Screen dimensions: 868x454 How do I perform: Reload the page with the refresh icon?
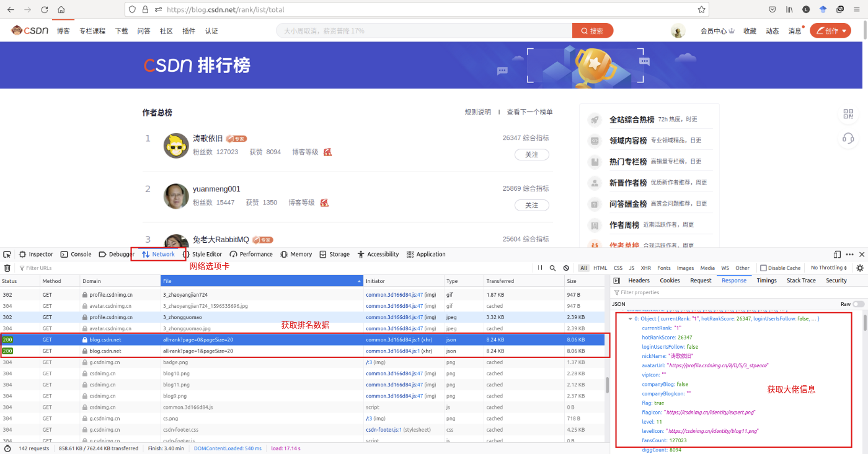click(44, 10)
